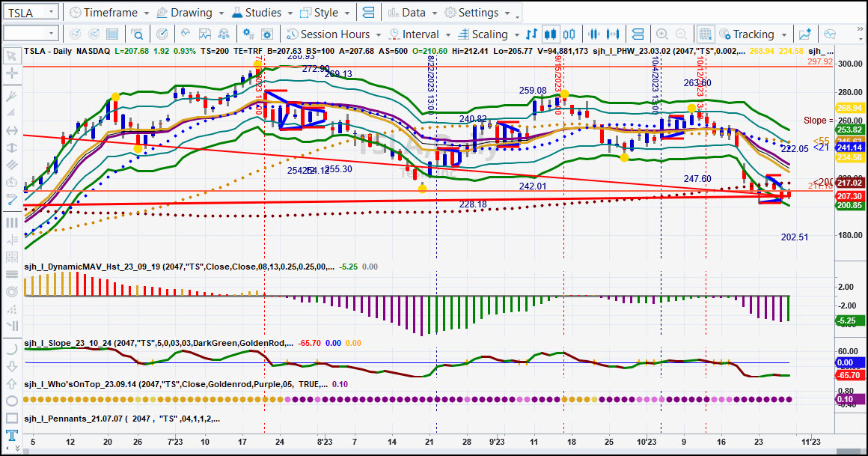Image resolution: width=868 pixels, height=456 pixels.
Task: Select the parallel lines channel tool
Action: pos(11,165)
